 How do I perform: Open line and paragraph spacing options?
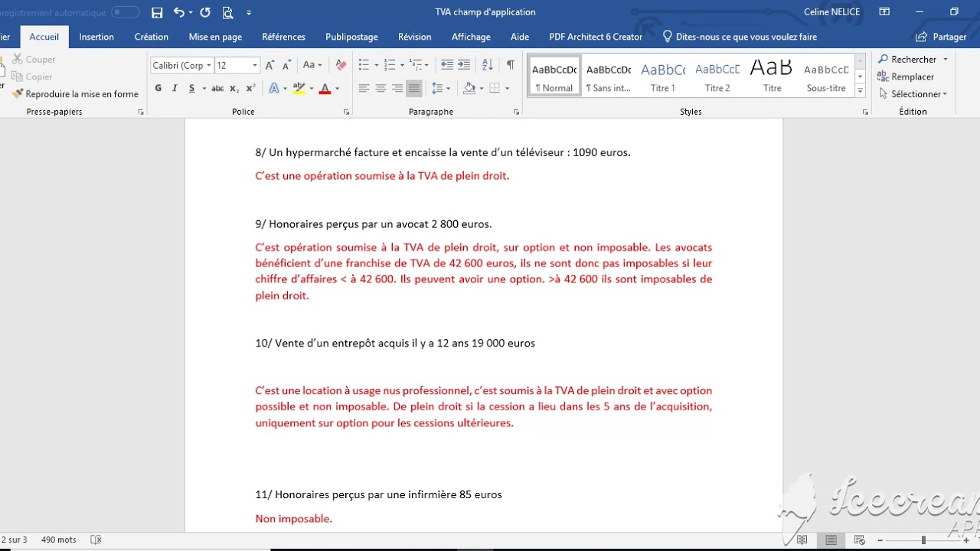pyautogui.click(x=440, y=89)
